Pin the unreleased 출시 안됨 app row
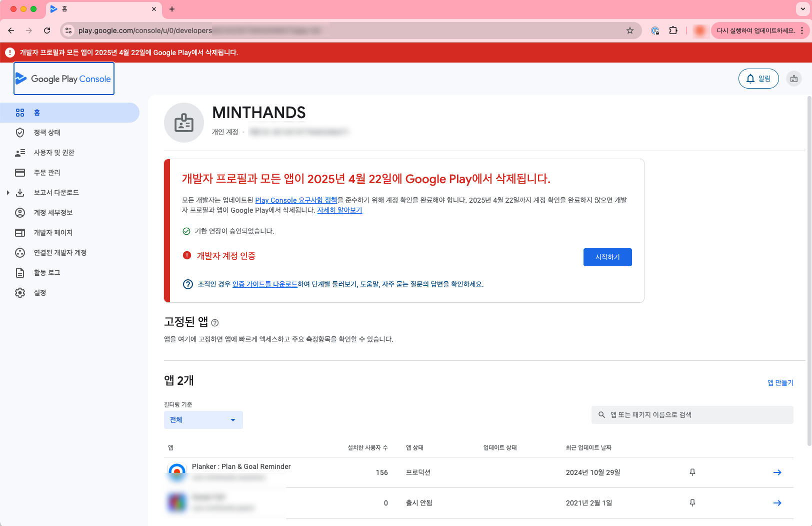The image size is (812, 526). 692,503
